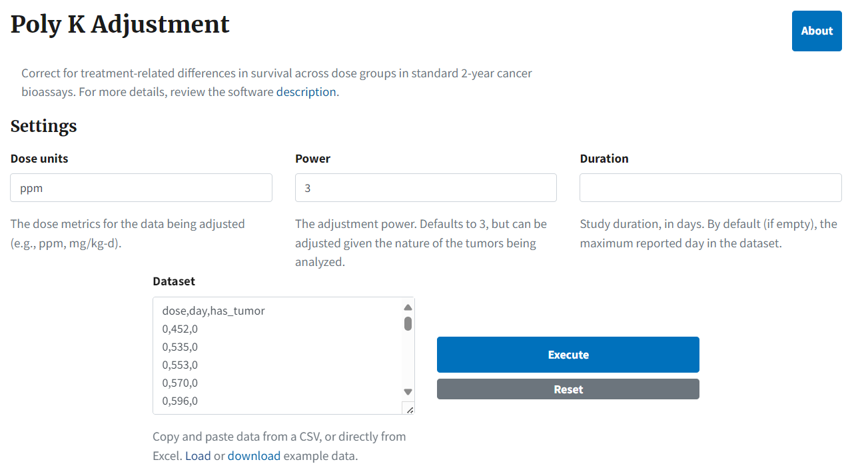Clear the form with Reset

[x=568, y=389]
